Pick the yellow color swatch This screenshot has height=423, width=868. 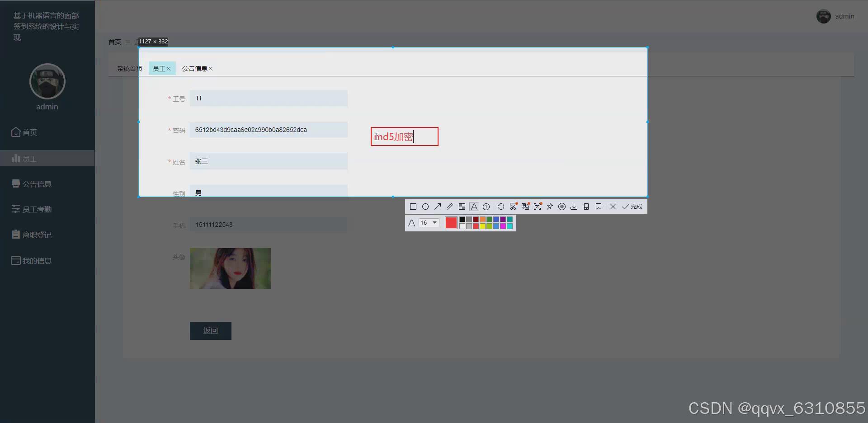point(482,226)
